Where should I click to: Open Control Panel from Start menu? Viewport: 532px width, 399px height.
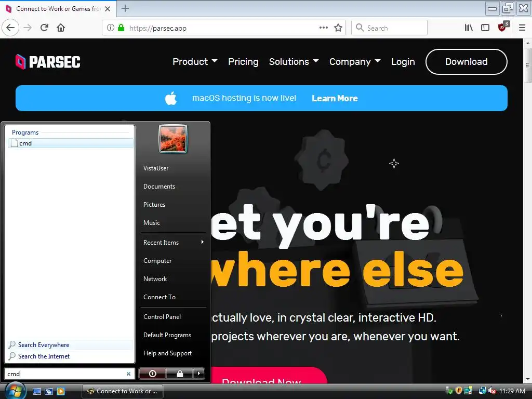[x=162, y=316]
